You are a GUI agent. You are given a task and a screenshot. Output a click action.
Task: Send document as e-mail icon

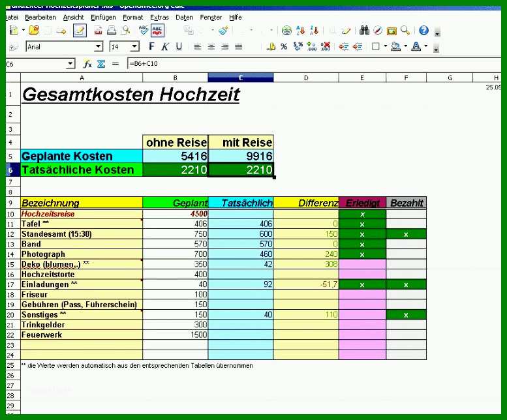coord(61,31)
